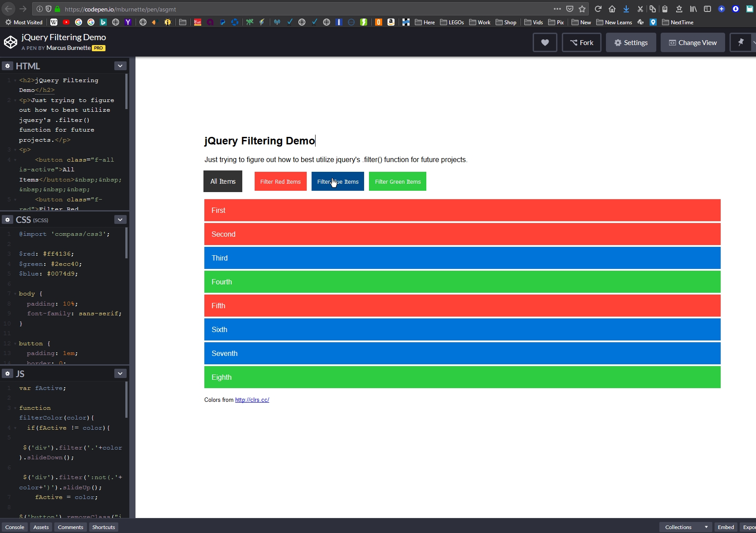Love this pen with the heart button
Screen dimensions: 756x533
click(x=545, y=42)
